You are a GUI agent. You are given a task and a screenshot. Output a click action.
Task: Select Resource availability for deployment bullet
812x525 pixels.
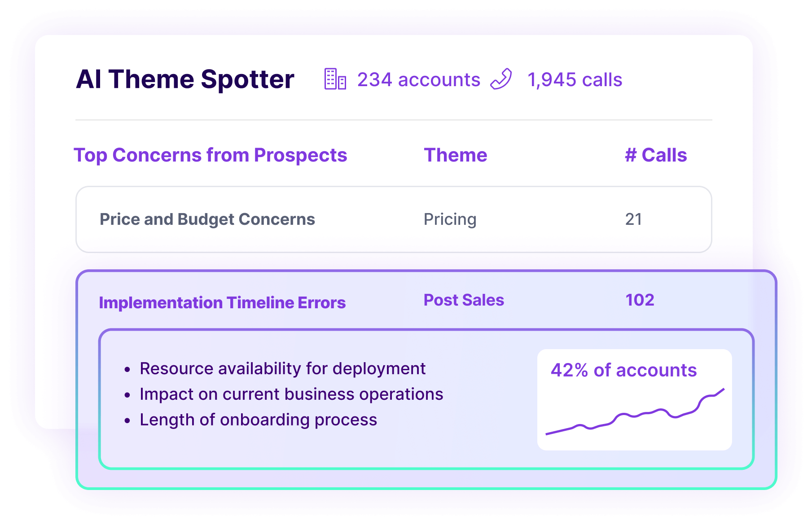283,369
